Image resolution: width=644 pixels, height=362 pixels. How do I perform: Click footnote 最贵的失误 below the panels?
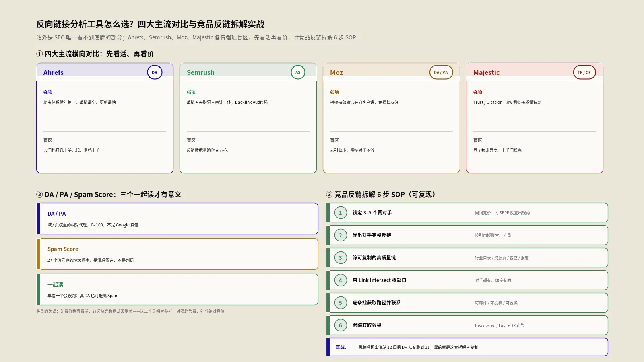[130, 311]
